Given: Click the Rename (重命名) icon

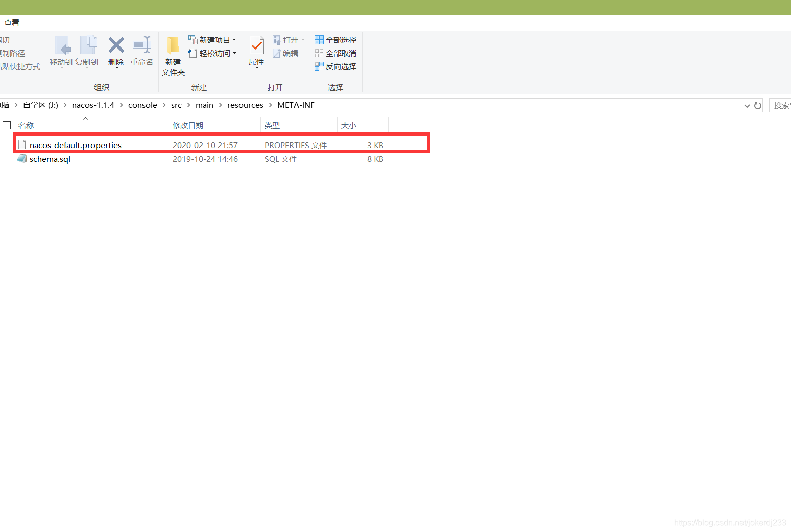Looking at the screenshot, I should tap(141, 45).
